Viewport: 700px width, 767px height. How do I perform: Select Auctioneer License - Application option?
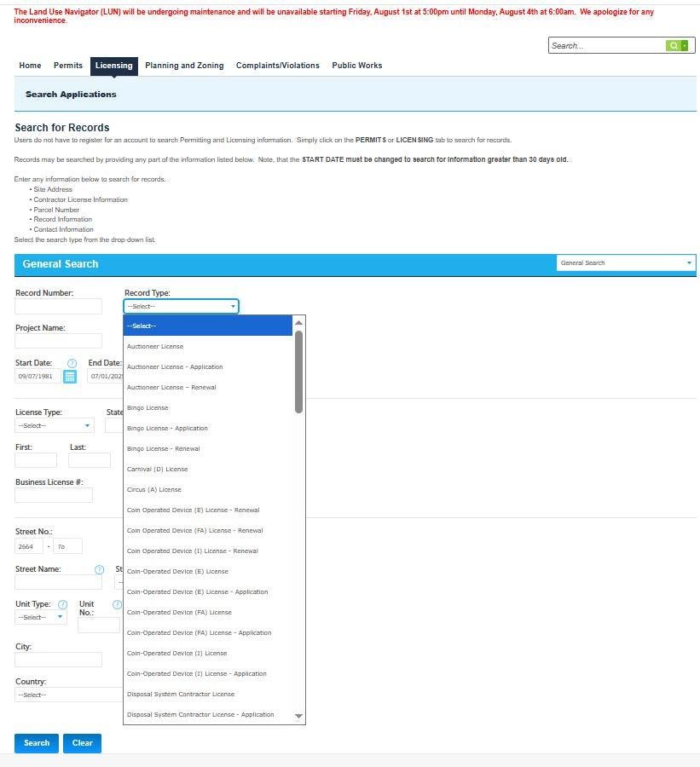(x=207, y=366)
